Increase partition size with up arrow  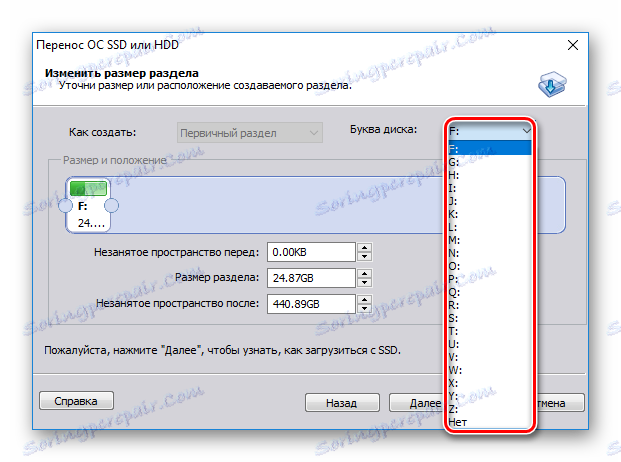(x=364, y=274)
